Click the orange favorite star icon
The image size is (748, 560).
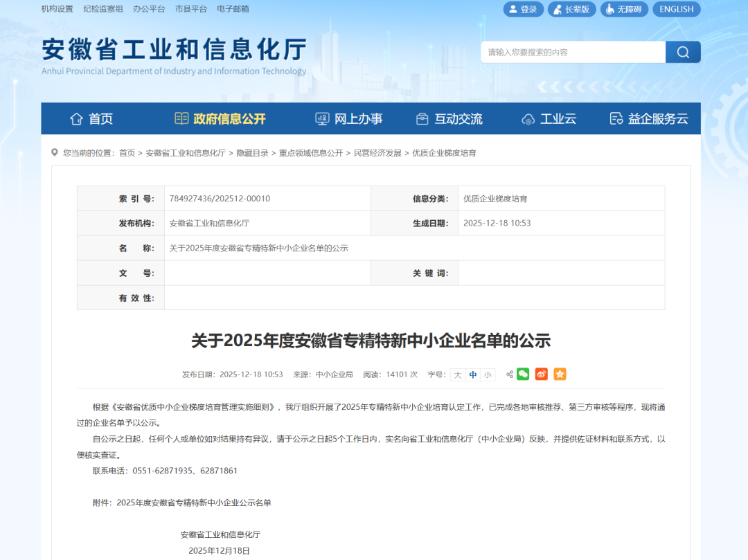point(560,374)
